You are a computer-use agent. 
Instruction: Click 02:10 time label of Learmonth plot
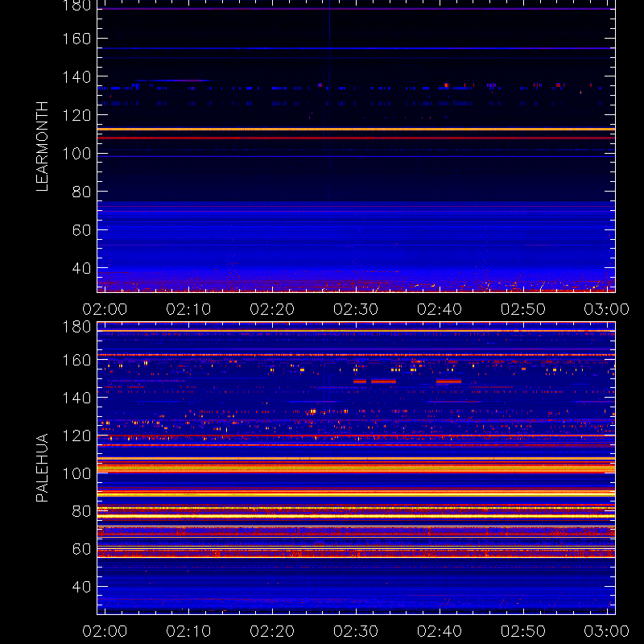[x=188, y=309]
